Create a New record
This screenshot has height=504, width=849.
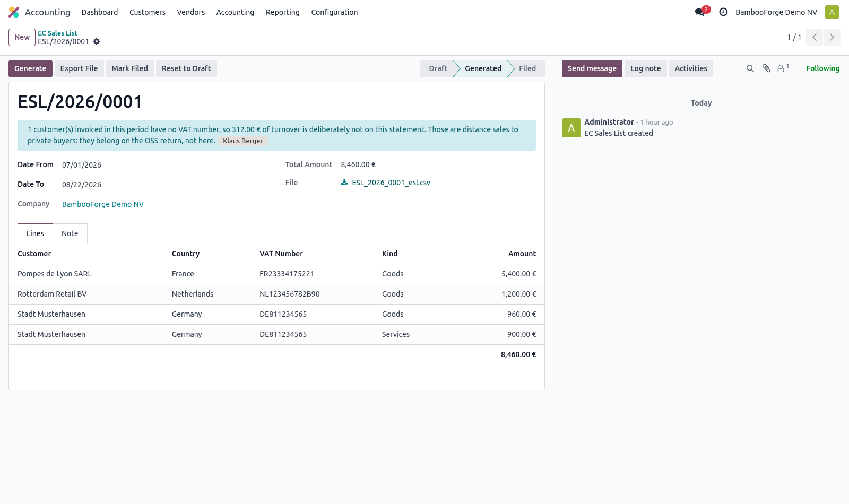point(22,37)
